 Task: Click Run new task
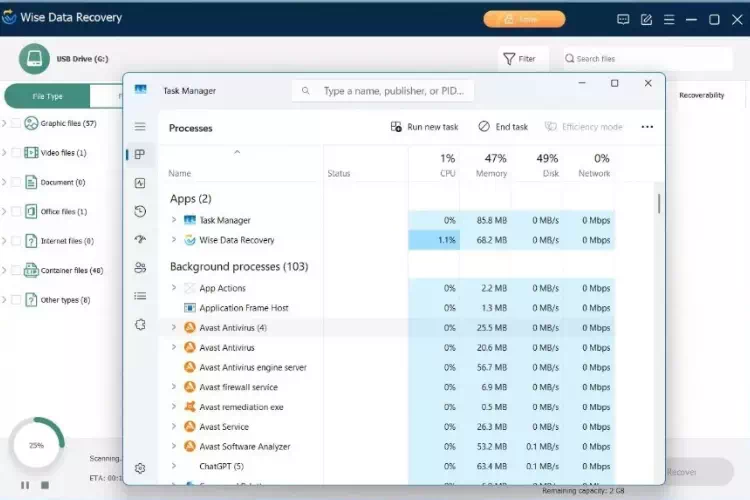tap(424, 127)
